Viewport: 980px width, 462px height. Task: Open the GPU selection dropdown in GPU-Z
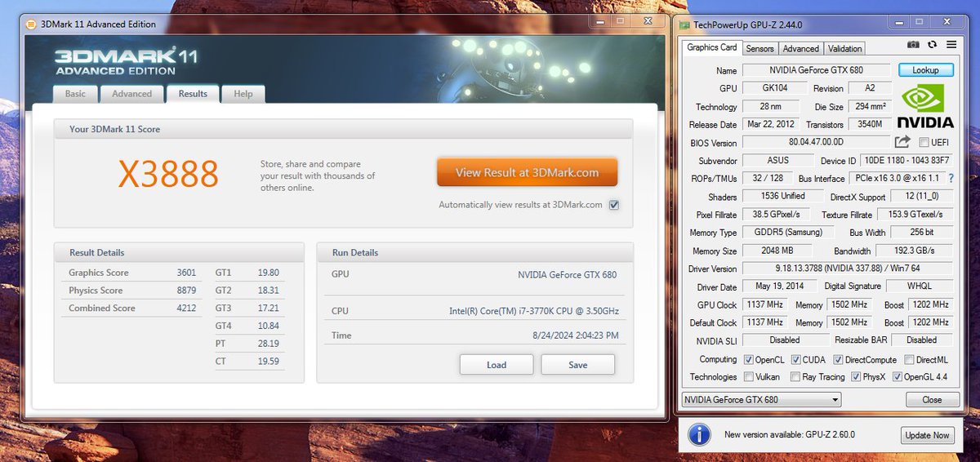tap(761, 400)
